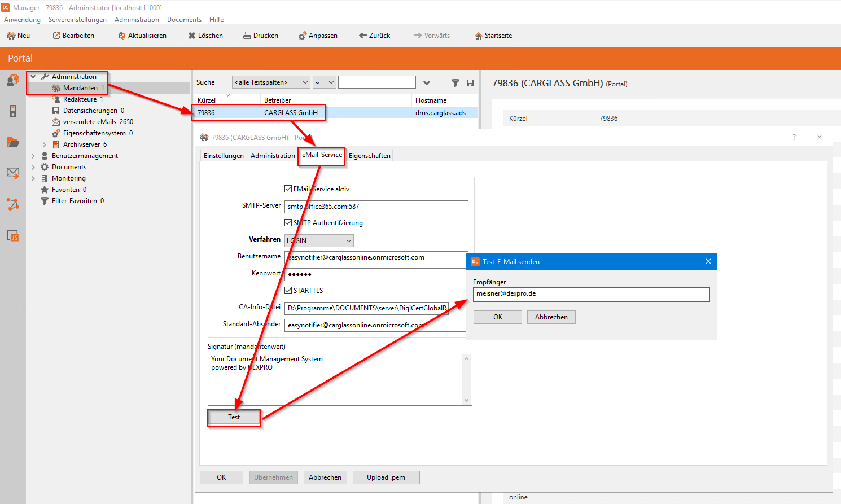
Task: Click the Bearbeiten edit icon
Action: click(x=56, y=36)
